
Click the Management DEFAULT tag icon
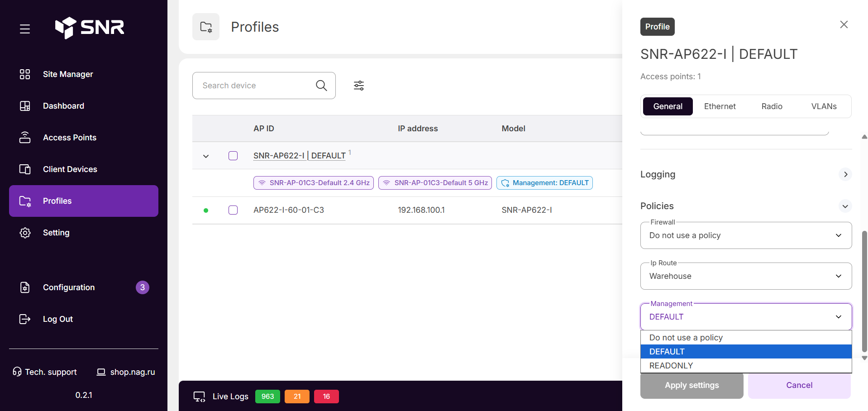coord(505,183)
